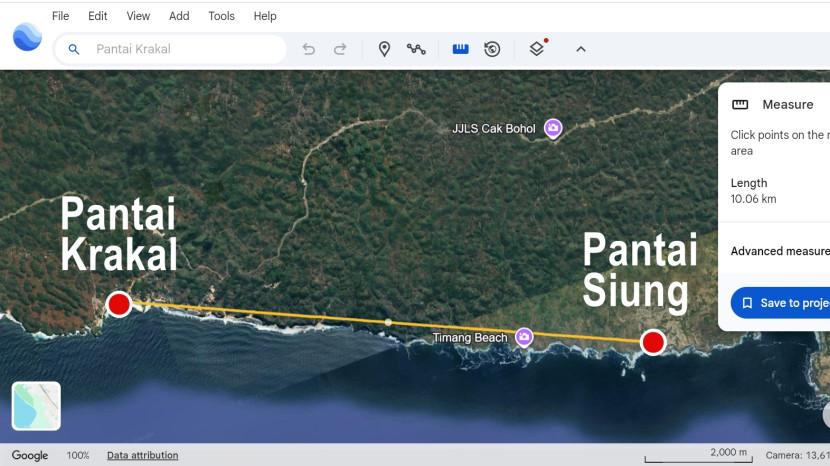This screenshot has height=466, width=830.
Task: Open the Tools menu
Action: (221, 16)
